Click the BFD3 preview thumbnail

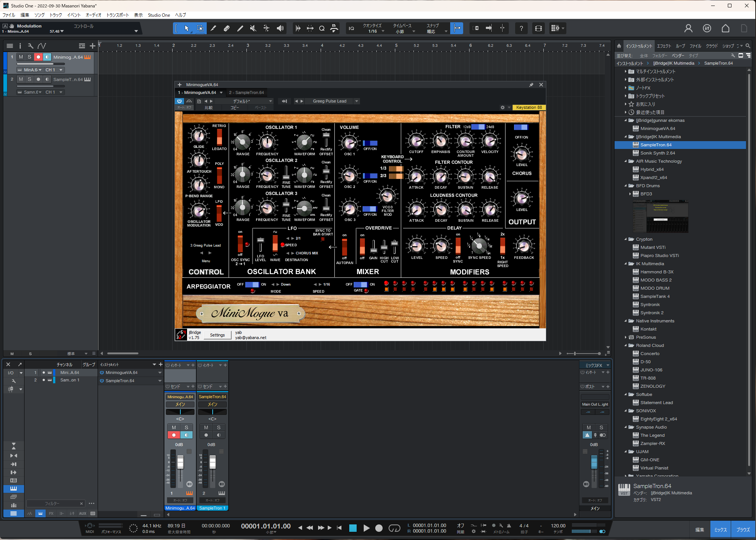click(660, 217)
